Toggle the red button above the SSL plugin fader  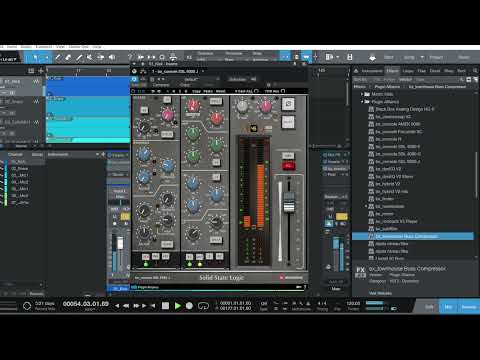pyautogui.click(x=288, y=166)
